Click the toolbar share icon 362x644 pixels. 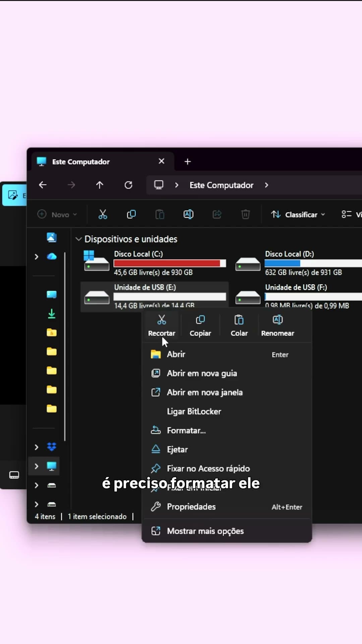217,214
